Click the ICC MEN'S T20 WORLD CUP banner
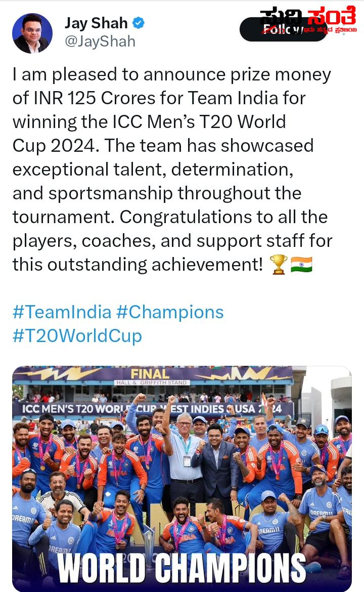This screenshot has height=592, width=364. pos(152,408)
